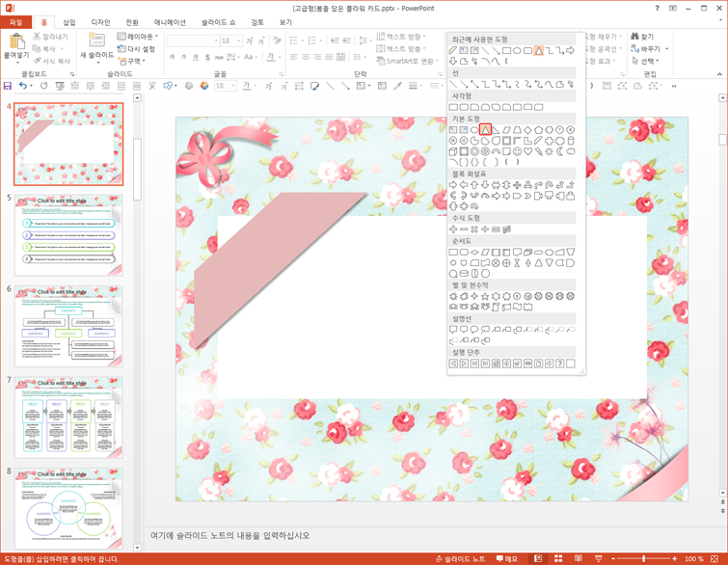The image size is (728, 565).
Task: Open the 선택 select dropdown
Action: pos(645,61)
